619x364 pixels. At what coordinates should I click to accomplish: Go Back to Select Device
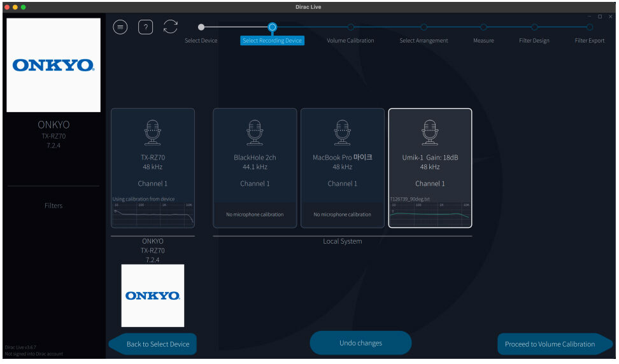(153, 344)
